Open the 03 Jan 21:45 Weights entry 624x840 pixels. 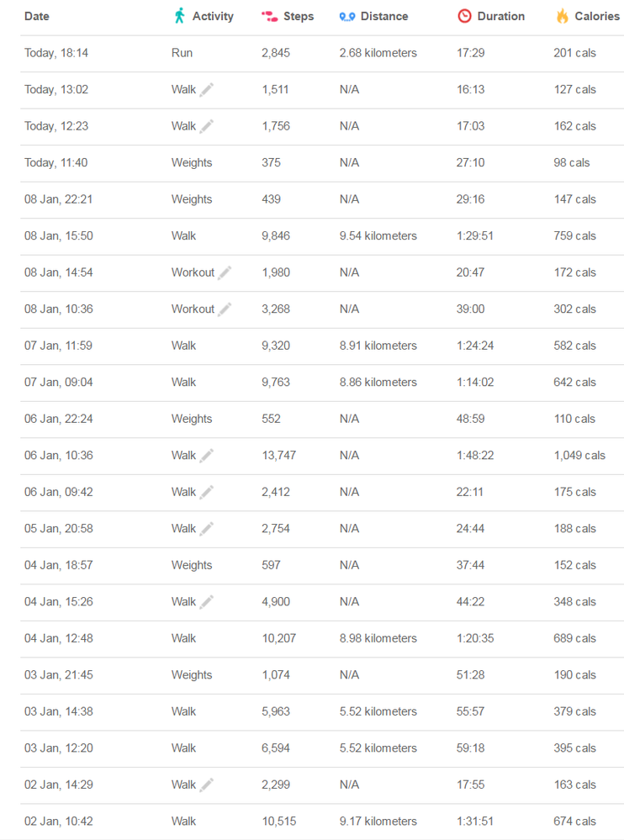pyautogui.click(x=322, y=675)
